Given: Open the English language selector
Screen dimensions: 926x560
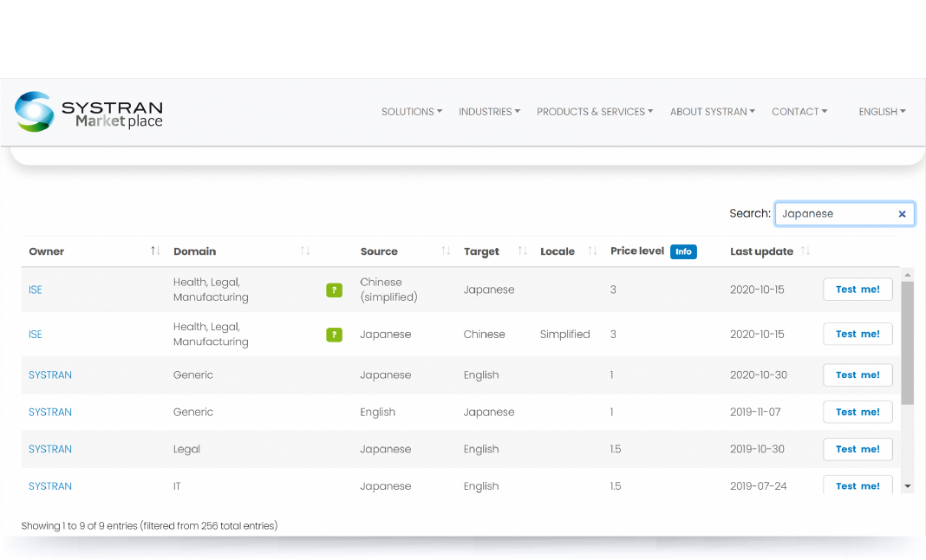Looking at the screenshot, I should [882, 112].
